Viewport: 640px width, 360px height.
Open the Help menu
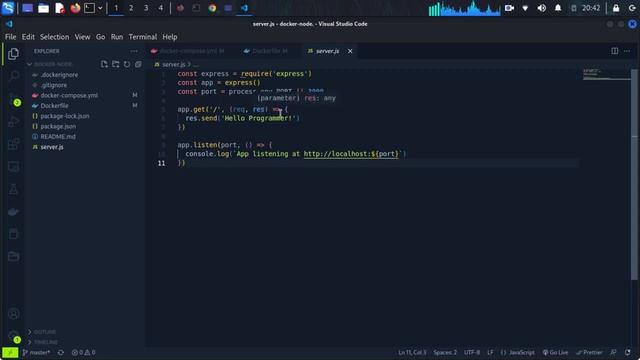tap(170, 37)
